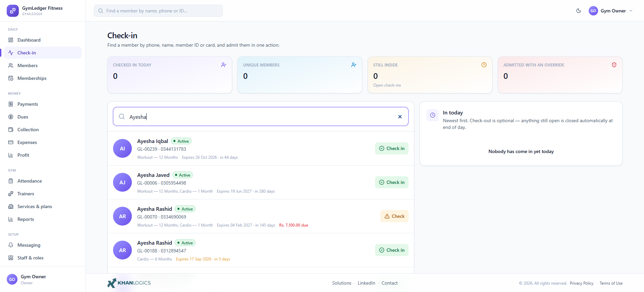Open the Gym Owner account dropdown
This screenshot has height=292, width=644.
pos(611,11)
